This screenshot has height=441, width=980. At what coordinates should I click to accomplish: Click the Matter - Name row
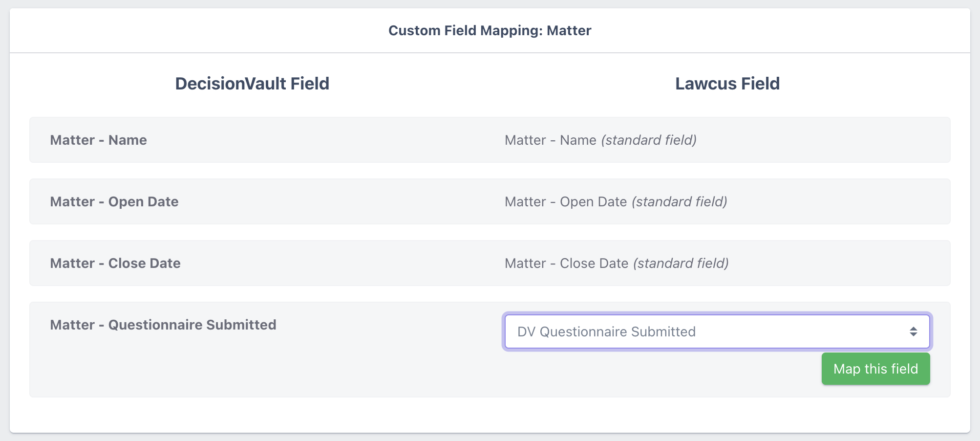coord(490,140)
